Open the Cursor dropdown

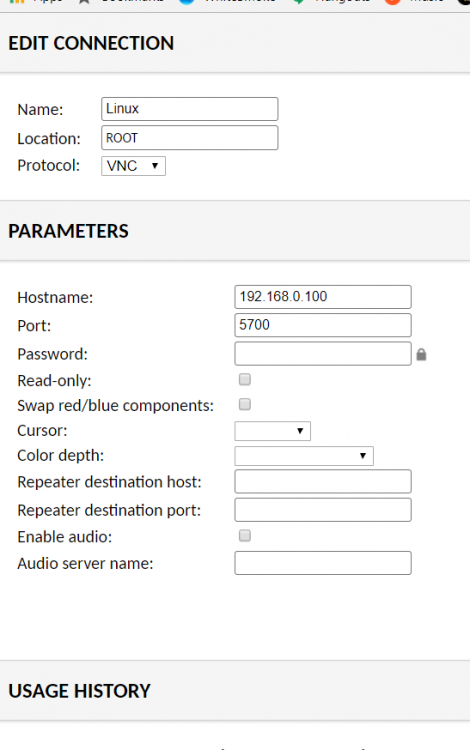coord(273,431)
